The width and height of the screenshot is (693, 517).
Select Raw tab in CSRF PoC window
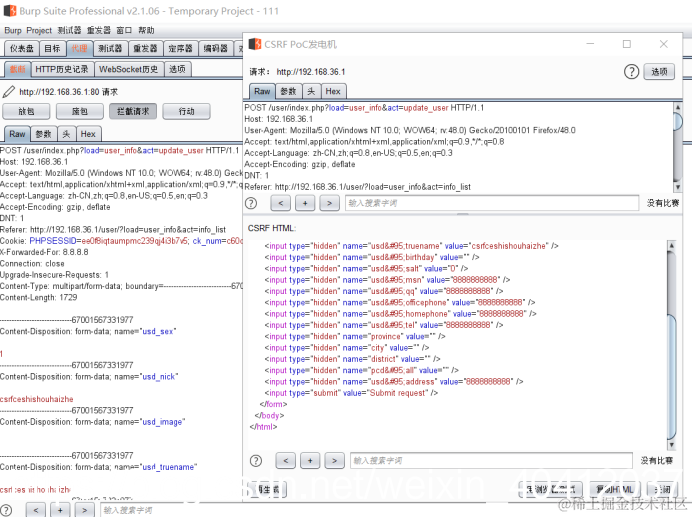pos(262,91)
